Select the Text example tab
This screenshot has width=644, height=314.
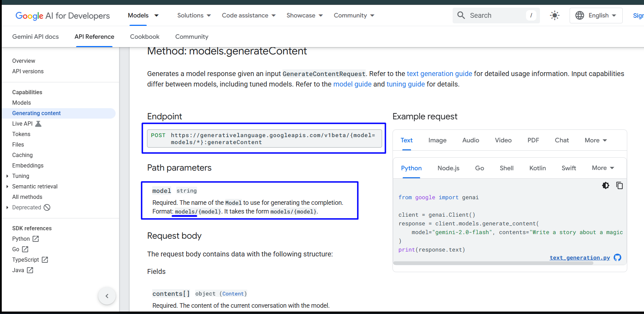407,140
